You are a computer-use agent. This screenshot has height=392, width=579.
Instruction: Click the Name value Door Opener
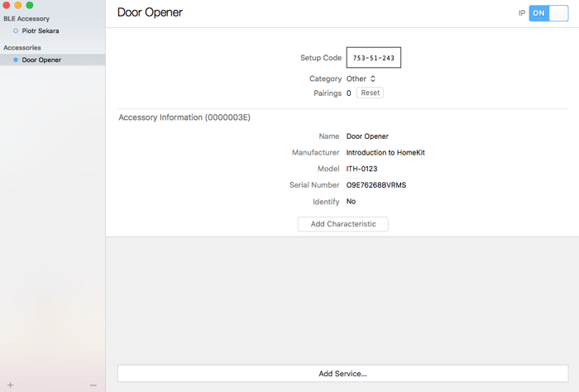click(367, 136)
